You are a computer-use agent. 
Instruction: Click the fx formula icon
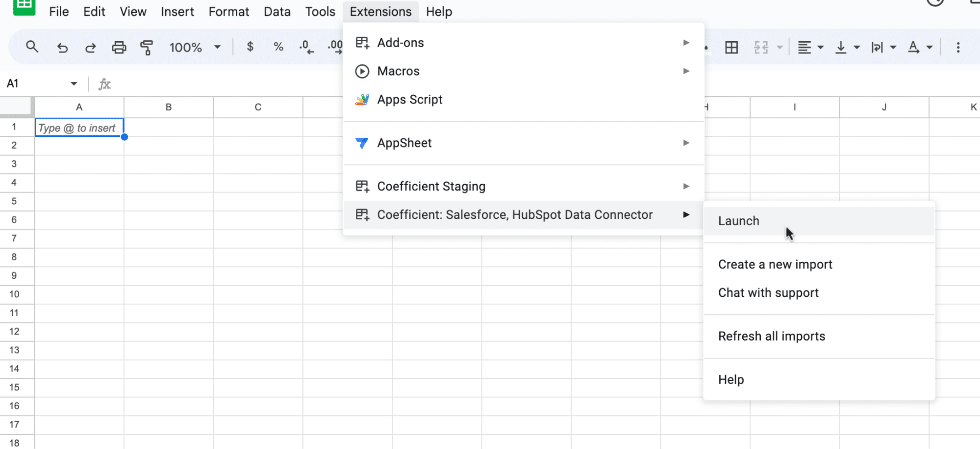[104, 84]
